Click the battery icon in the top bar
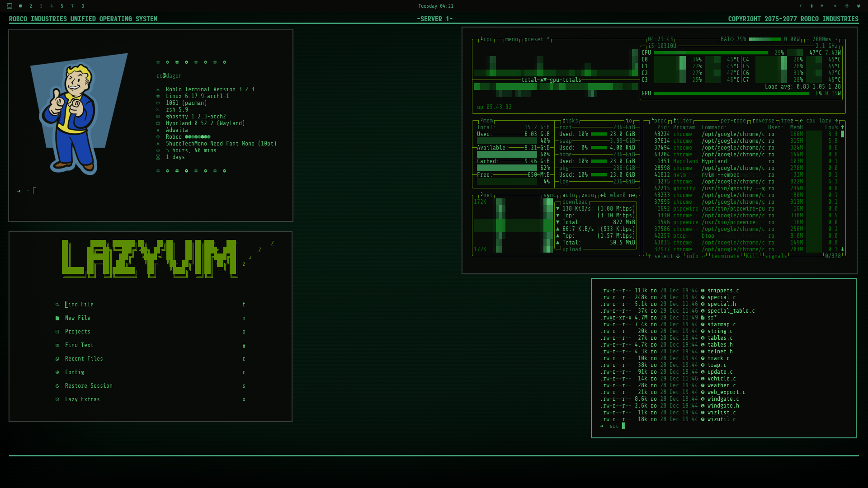 859,6
